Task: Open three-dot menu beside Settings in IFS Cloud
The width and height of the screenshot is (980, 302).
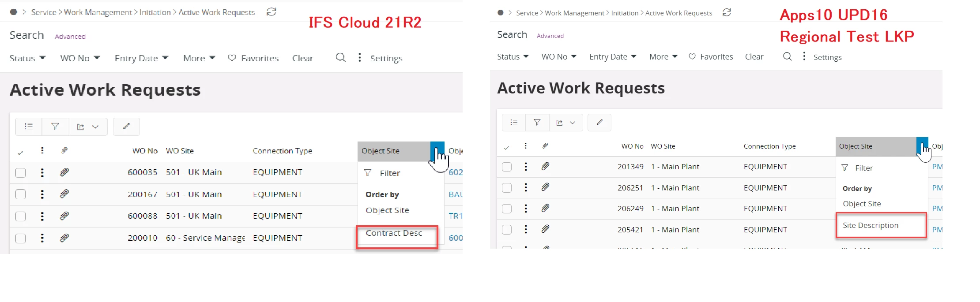Action: point(360,57)
